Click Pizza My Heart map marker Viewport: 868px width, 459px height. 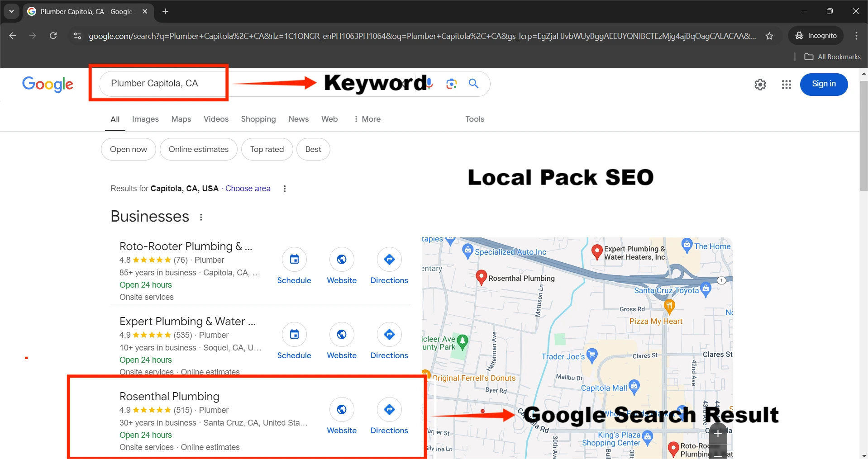(669, 307)
